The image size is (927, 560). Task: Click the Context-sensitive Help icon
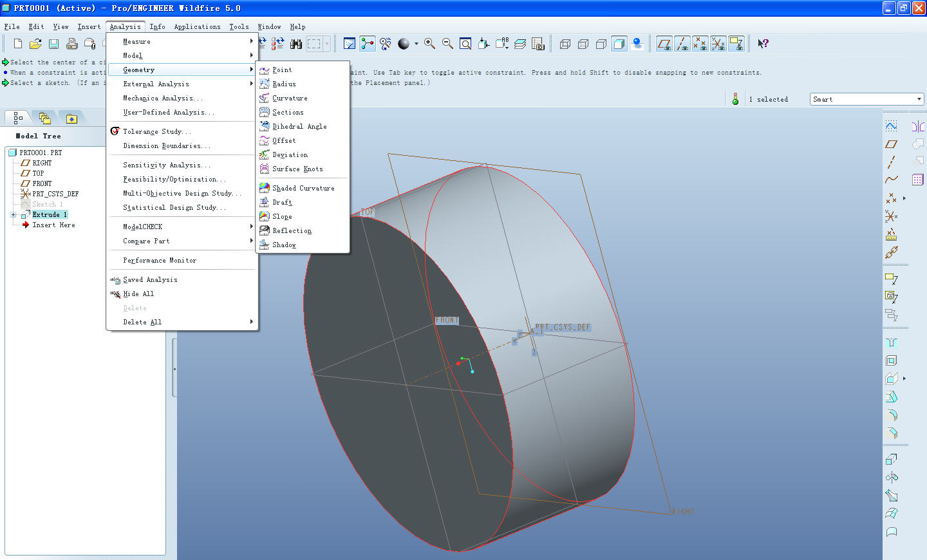[x=763, y=44]
